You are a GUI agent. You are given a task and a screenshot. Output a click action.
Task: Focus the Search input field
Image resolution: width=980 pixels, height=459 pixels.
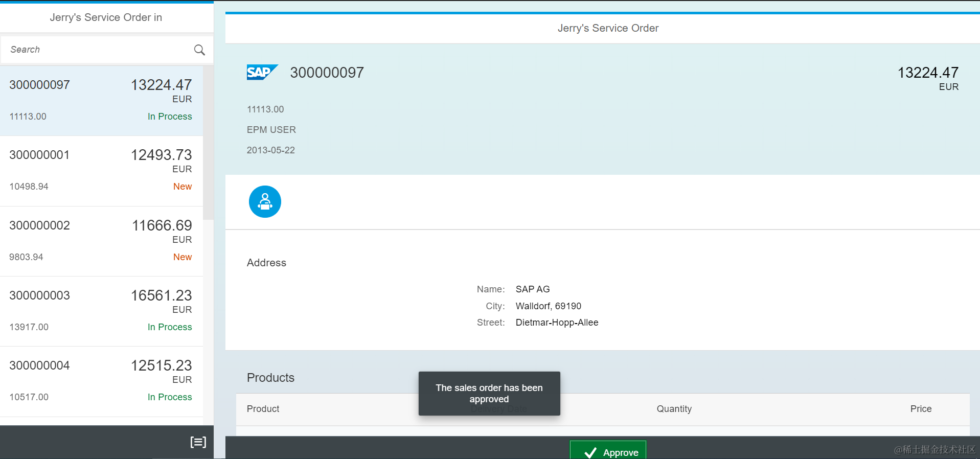click(107, 50)
